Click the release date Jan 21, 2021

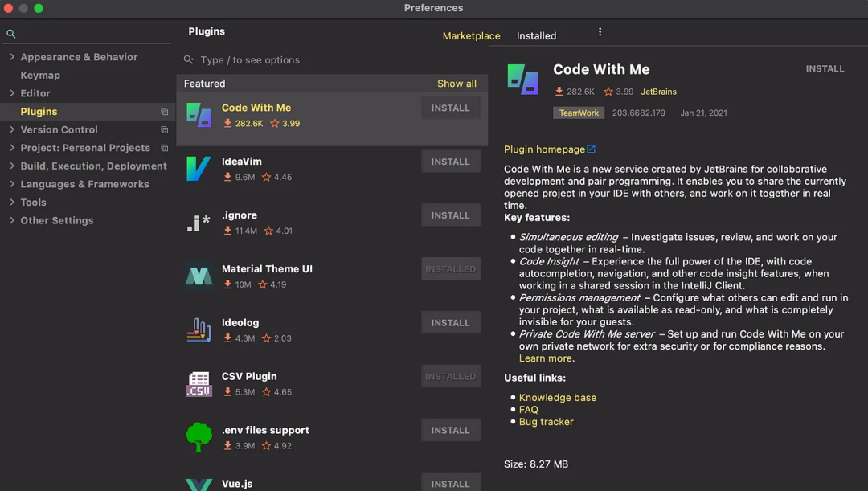tap(703, 113)
